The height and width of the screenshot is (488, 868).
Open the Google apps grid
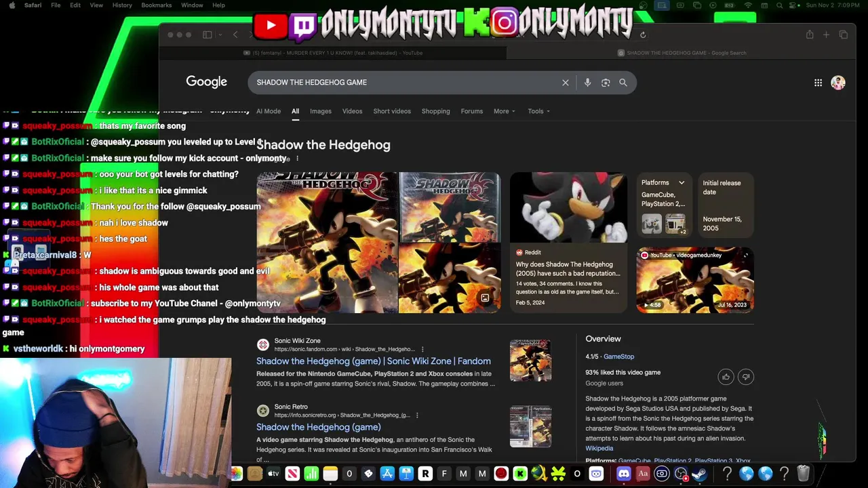pyautogui.click(x=818, y=83)
